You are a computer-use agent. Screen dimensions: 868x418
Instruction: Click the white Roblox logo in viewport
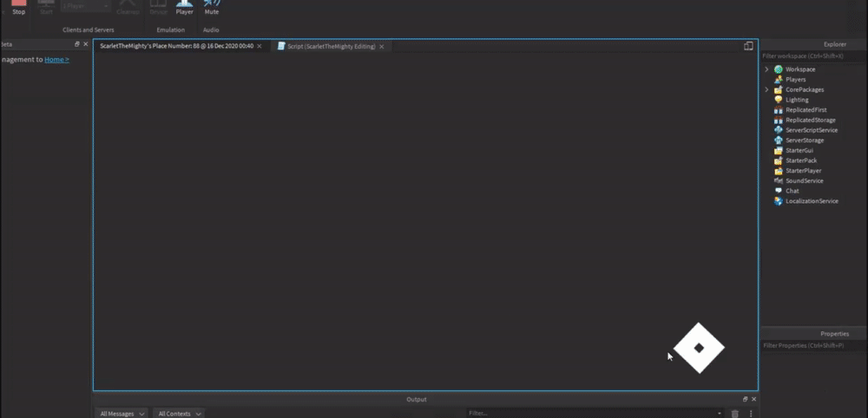click(x=699, y=348)
